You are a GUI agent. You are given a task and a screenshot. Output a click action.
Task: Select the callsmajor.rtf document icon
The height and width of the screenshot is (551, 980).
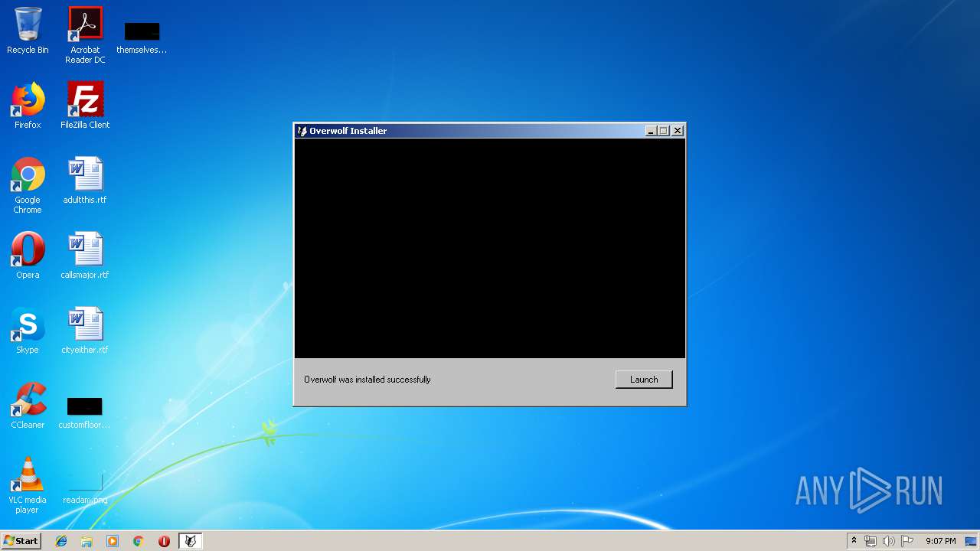(85, 256)
